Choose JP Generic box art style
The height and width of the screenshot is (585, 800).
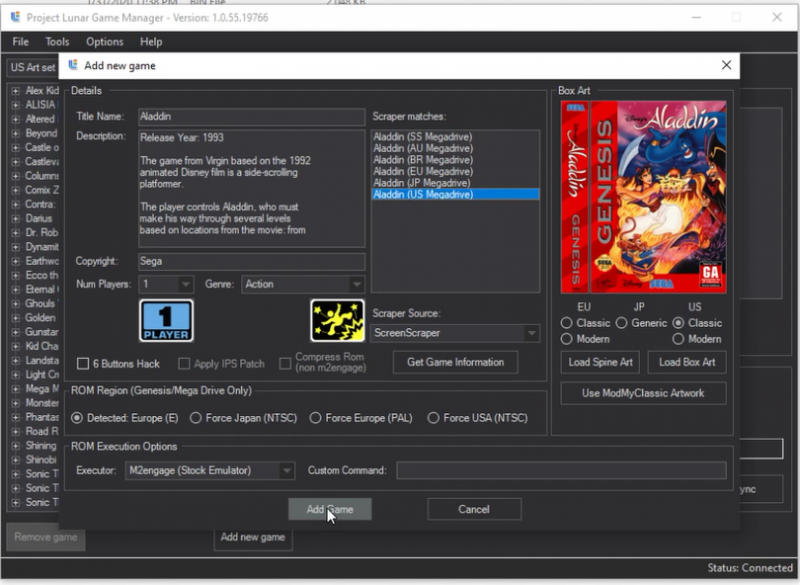point(621,323)
